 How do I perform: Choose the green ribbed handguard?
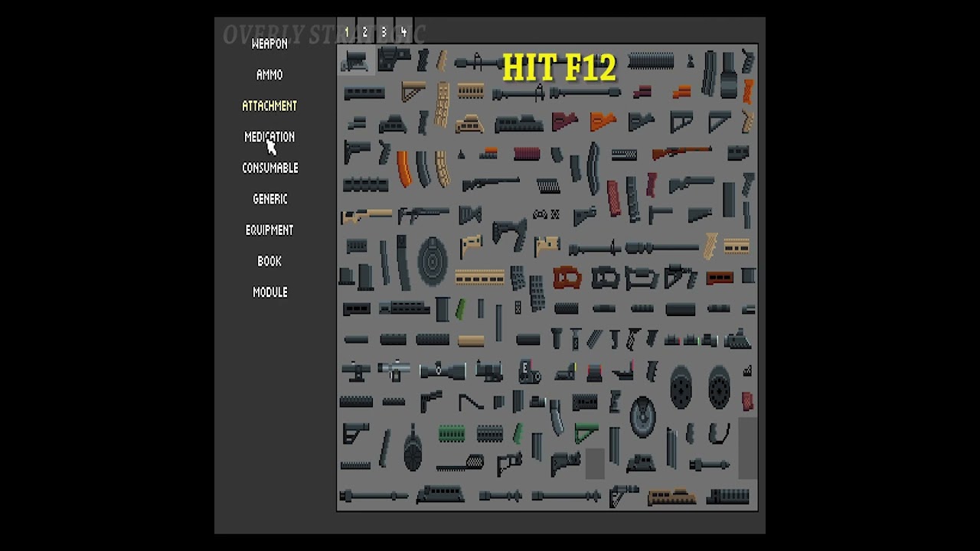click(452, 434)
